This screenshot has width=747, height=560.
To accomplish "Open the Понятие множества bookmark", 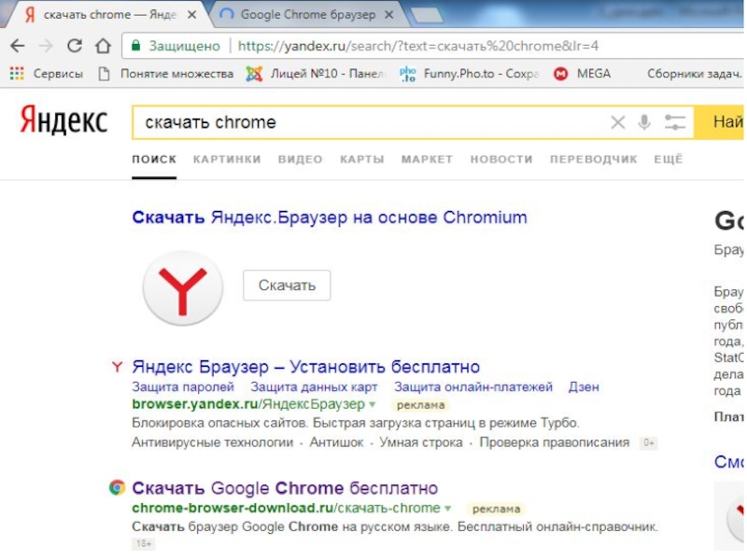I will click(166, 74).
